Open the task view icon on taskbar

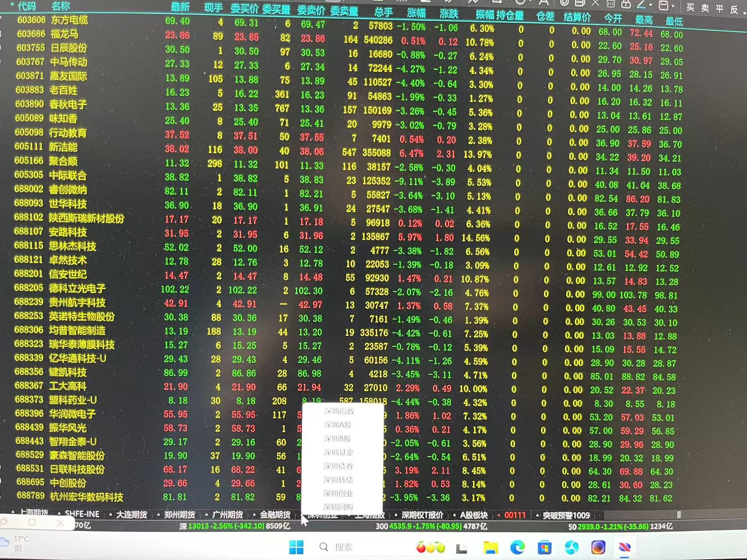click(x=461, y=548)
